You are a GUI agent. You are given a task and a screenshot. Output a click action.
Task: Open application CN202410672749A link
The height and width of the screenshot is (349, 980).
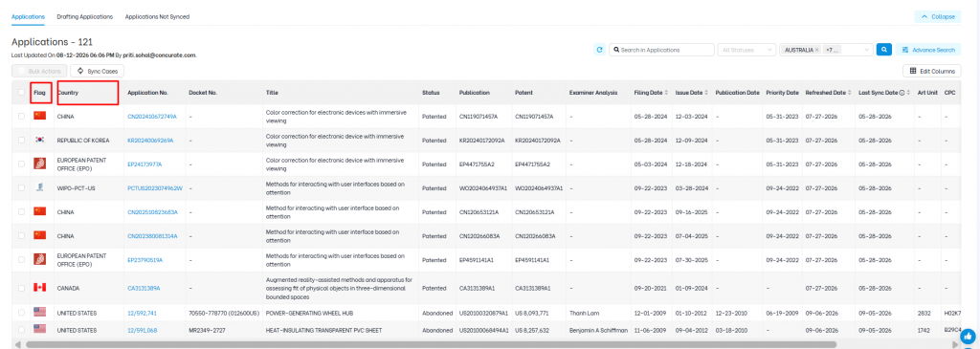(x=152, y=116)
